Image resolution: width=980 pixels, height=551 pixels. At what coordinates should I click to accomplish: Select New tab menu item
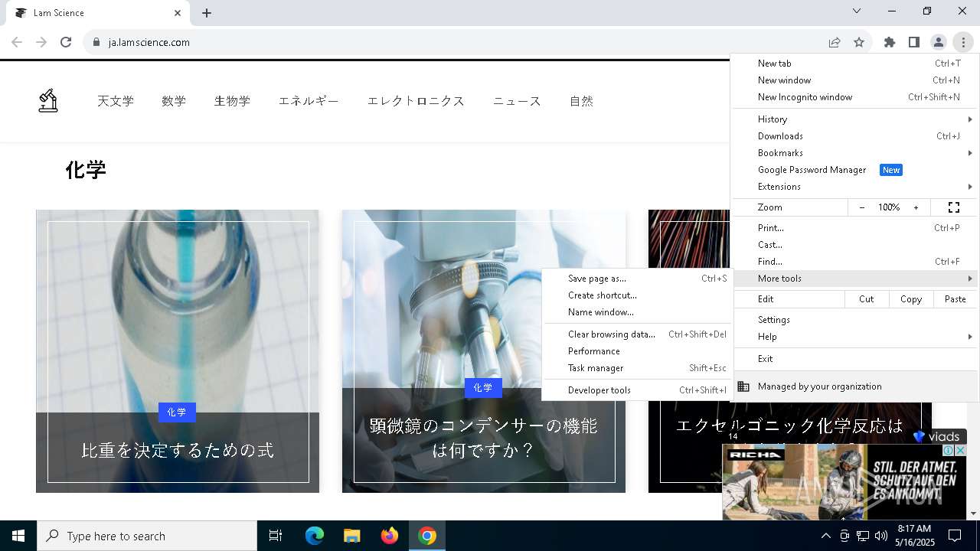(855, 64)
